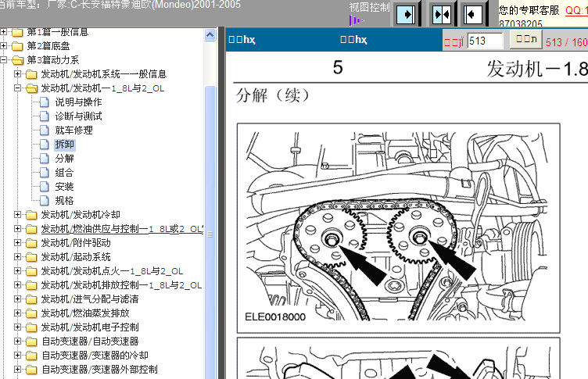Click the page icon beside 说明与操作

click(x=45, y=102)
